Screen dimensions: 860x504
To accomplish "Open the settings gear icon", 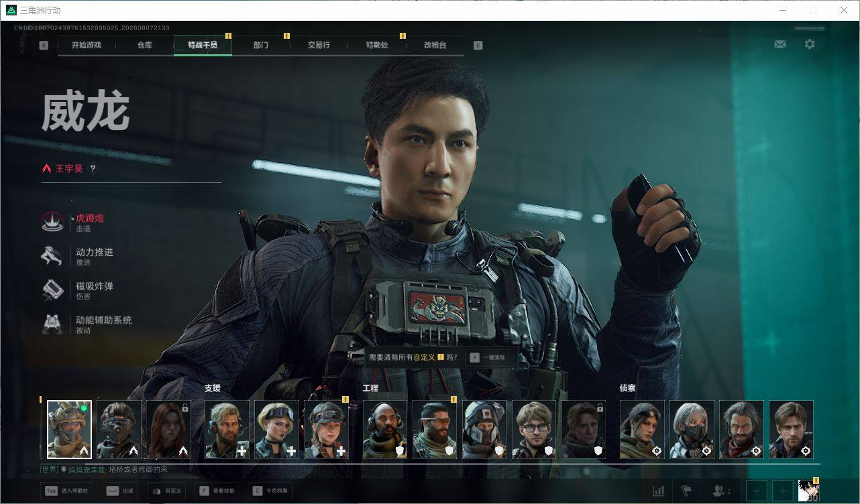I will [x=810, y=44].
